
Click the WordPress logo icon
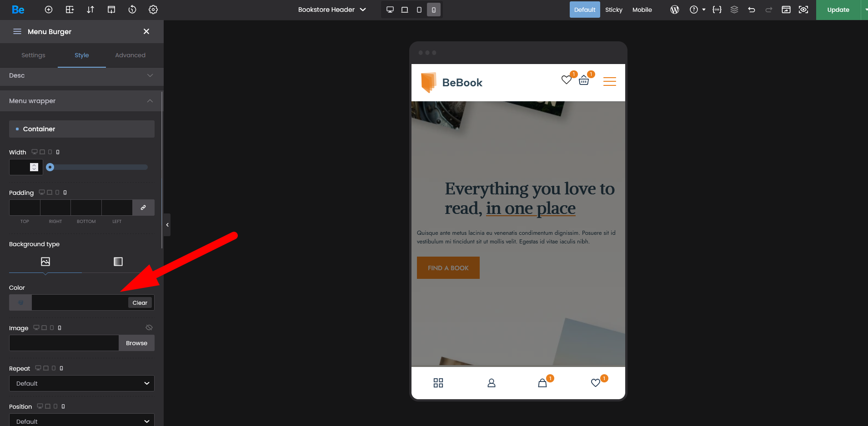point(675,10)
